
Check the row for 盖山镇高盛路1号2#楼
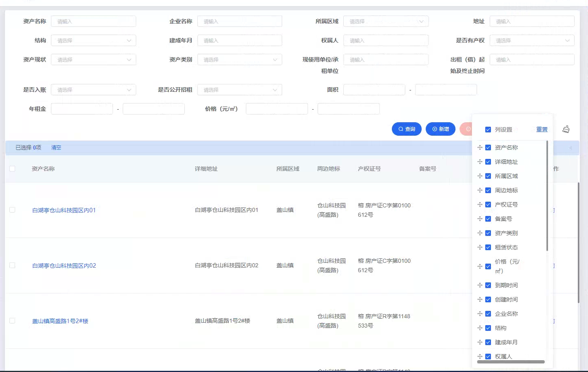click(12, 321)
